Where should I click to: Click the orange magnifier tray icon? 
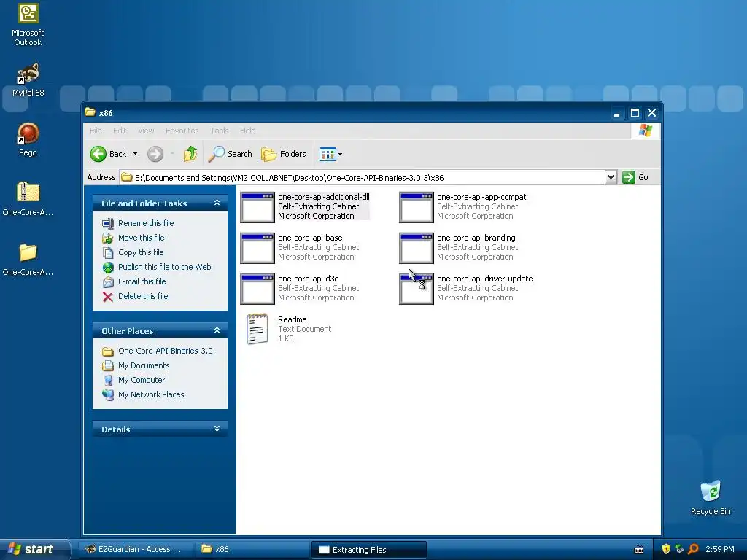(693, 549)
